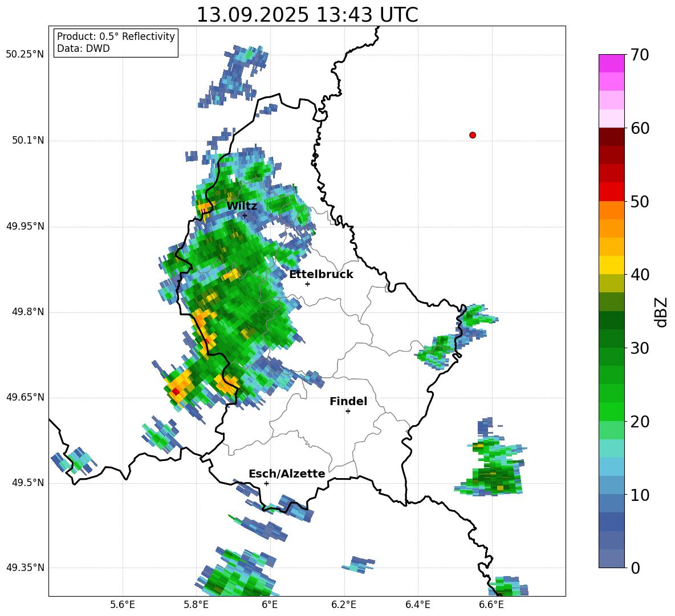Viewport: 675px width, 616px height.
Task: Click the red high-reflectivity core near 49.65°N
Action: pos(176,391)
